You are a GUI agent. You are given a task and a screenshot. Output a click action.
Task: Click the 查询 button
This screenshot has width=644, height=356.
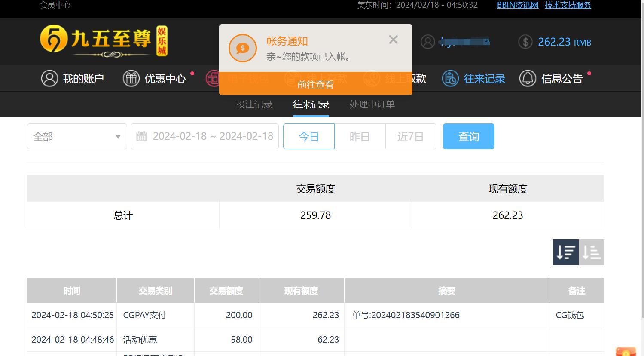point(469,136)
